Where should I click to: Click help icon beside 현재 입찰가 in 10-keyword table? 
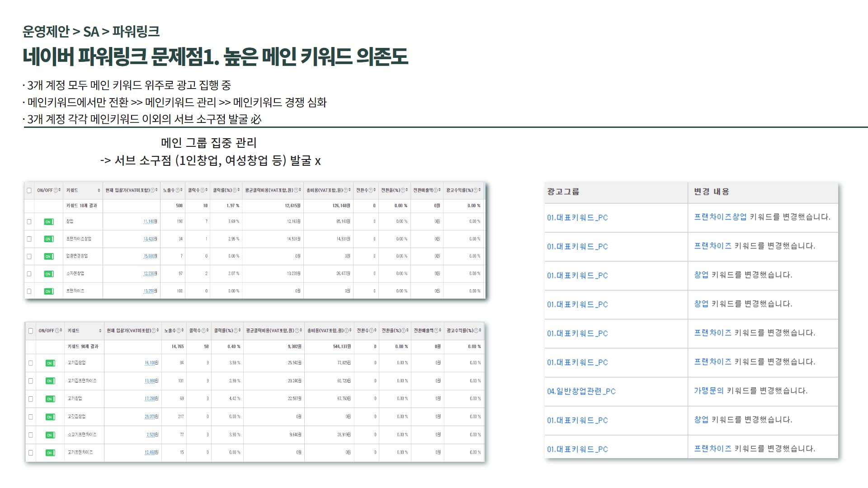point(152,190)
